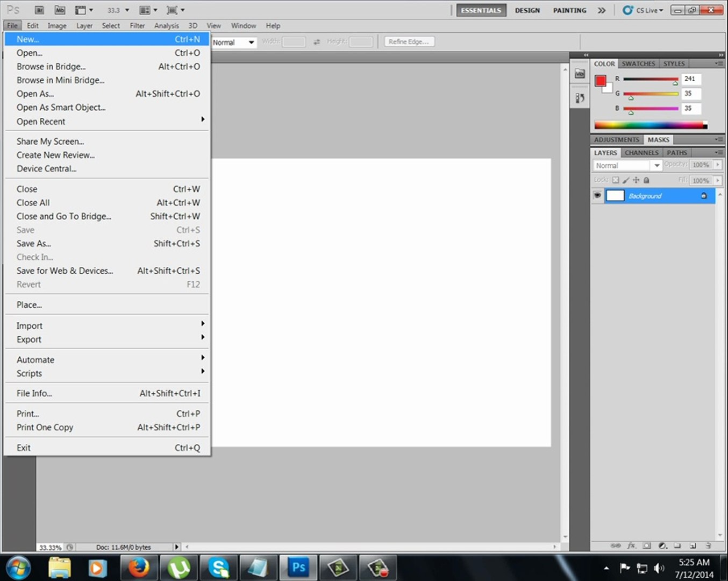Swap to background color swatch in Color panel
This screenshot has width=728, height=581.
coord(609,89)
